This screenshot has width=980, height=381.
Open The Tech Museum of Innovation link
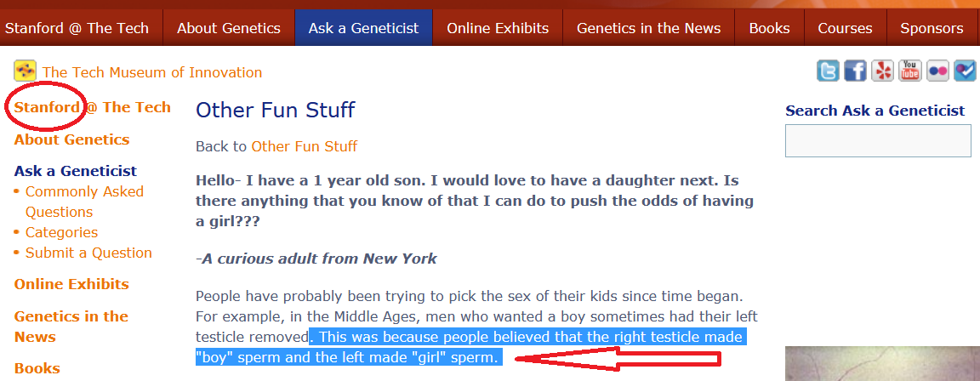[152, 72]
